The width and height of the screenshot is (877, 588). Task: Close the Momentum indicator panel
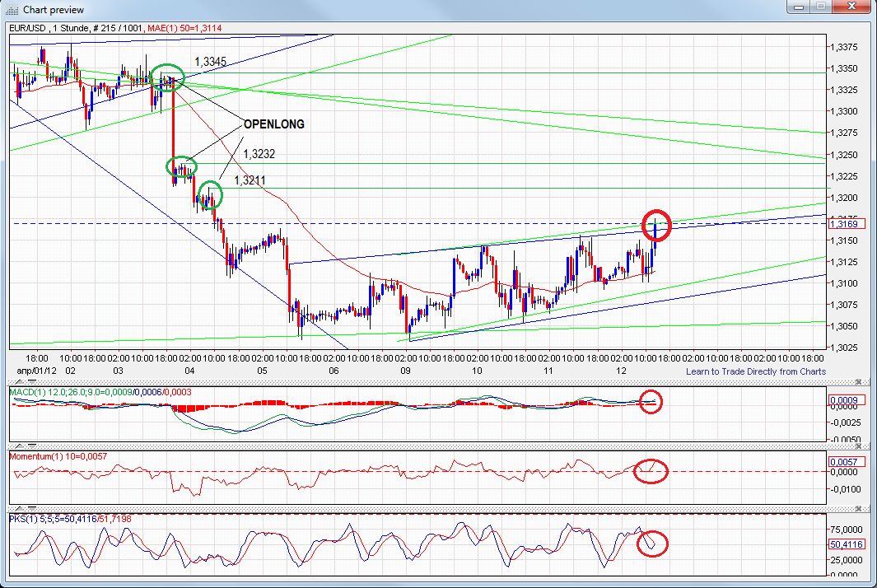pos(859,446)
